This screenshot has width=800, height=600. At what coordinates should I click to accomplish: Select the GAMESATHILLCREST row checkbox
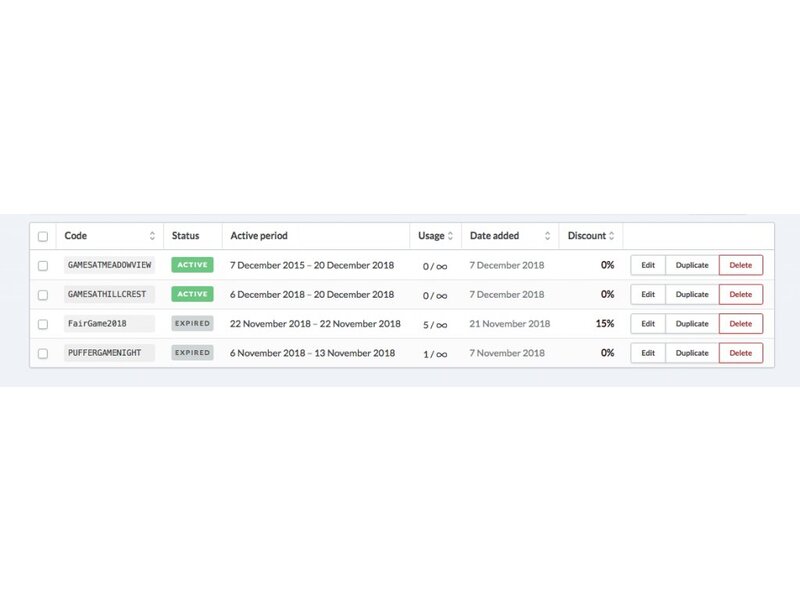click(42, 295)
